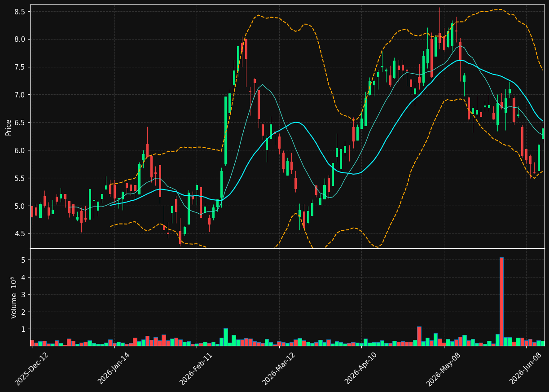This screenshot has height=392, width=549.
Task: Click the tallest red volume spike bar
Action: click(501, 301)
